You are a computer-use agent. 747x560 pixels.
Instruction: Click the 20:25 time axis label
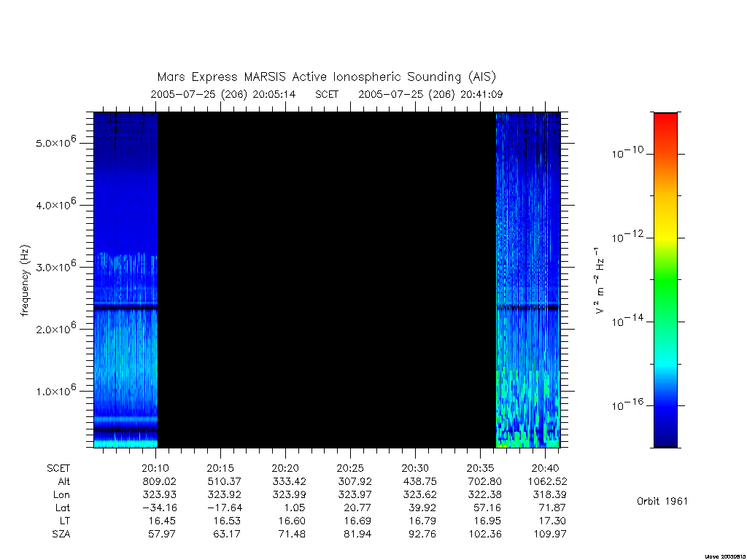point(350,468)
